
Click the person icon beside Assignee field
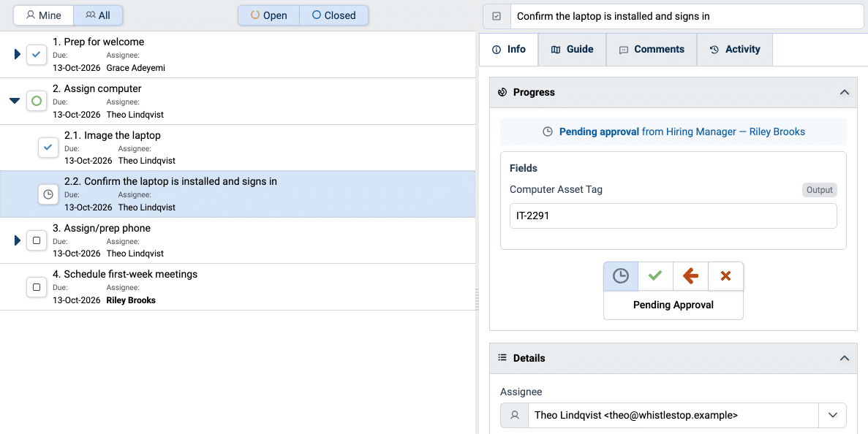click(514, 415)
